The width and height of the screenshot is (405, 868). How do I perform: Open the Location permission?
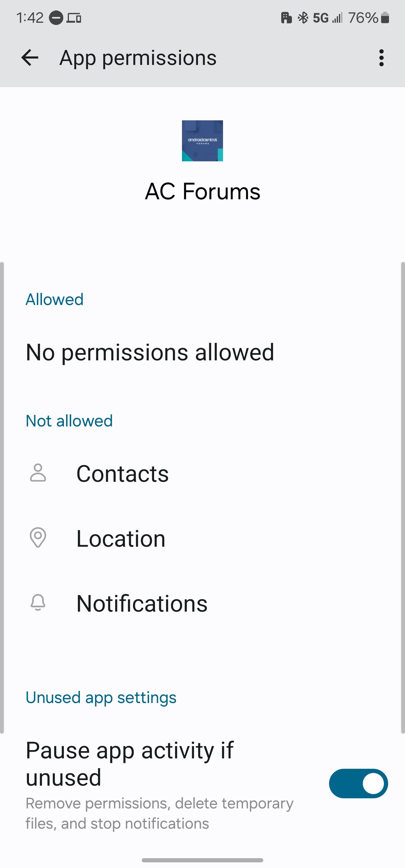pyautogui.click(x=202, y=538)
